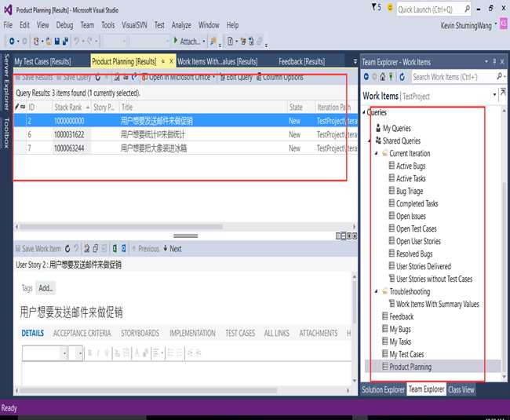The height and width of the screenshot is (420, 510).
Task: Open the TEST CASES tab of work item
Action: click(240, 333)
